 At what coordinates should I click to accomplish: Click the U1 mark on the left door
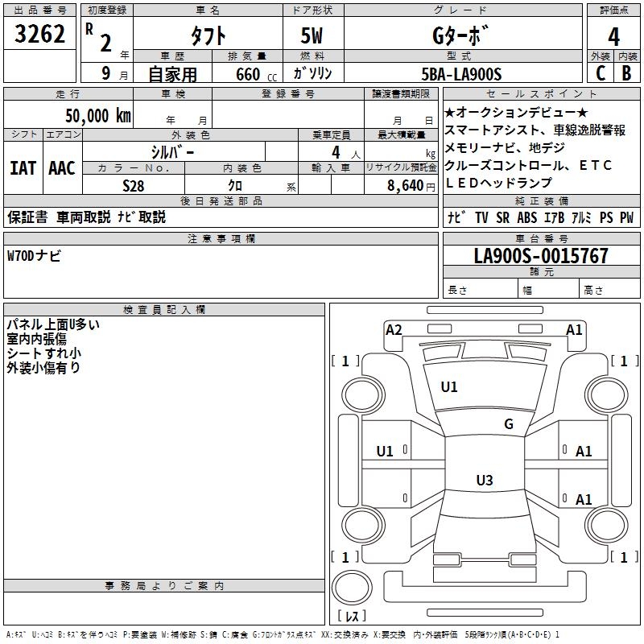point(385,452)
